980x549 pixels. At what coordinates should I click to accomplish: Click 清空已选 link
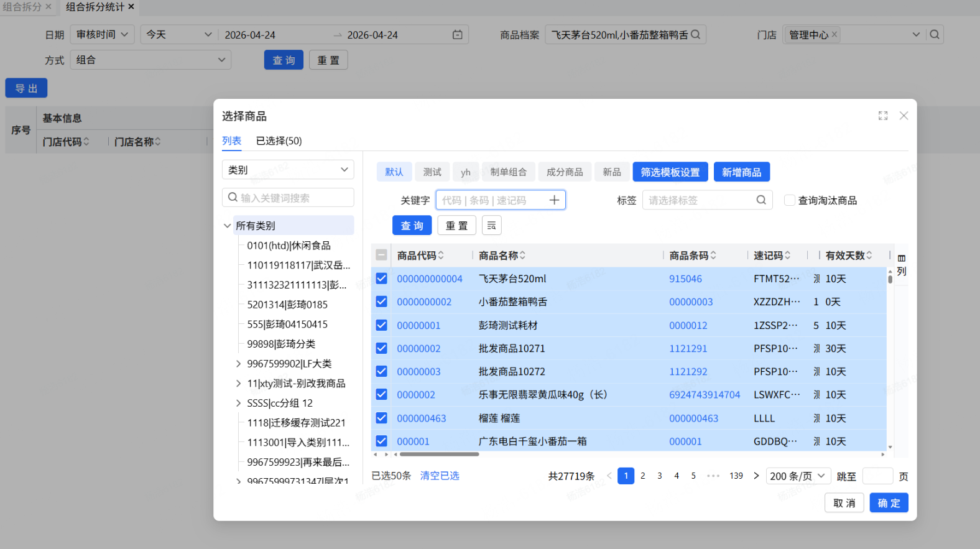tap(440, 476)
